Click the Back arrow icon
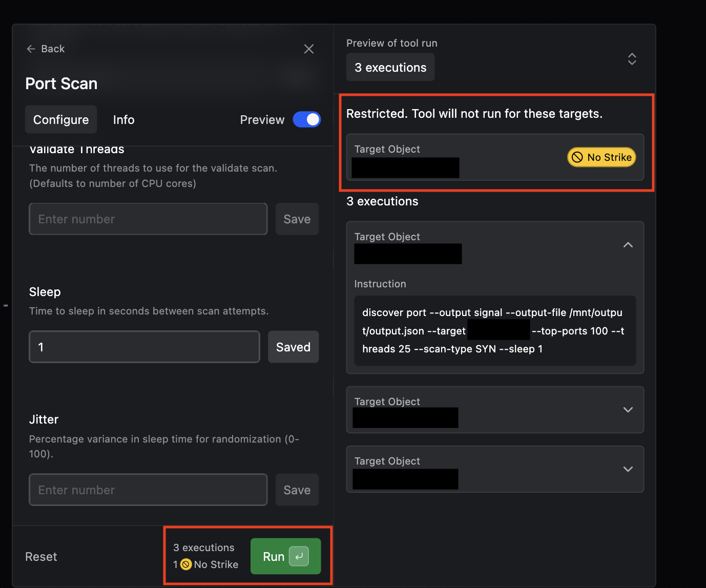706x588 pixels. click(31, 49)
